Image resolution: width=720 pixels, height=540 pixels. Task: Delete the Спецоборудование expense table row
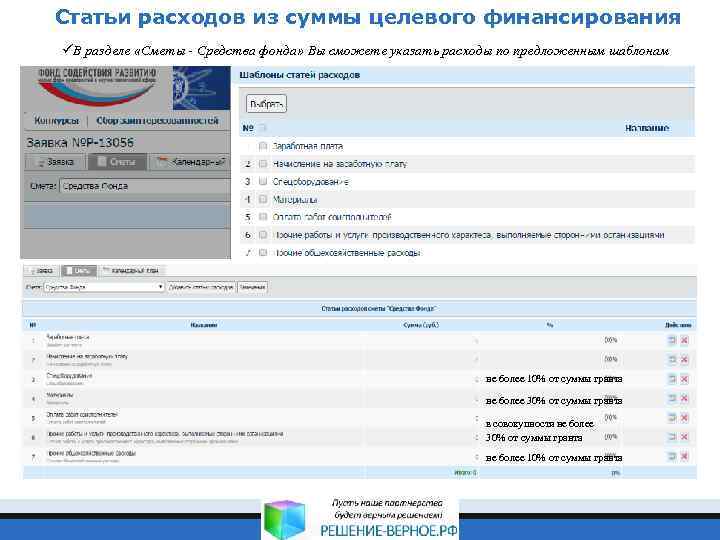click(684, 379)
